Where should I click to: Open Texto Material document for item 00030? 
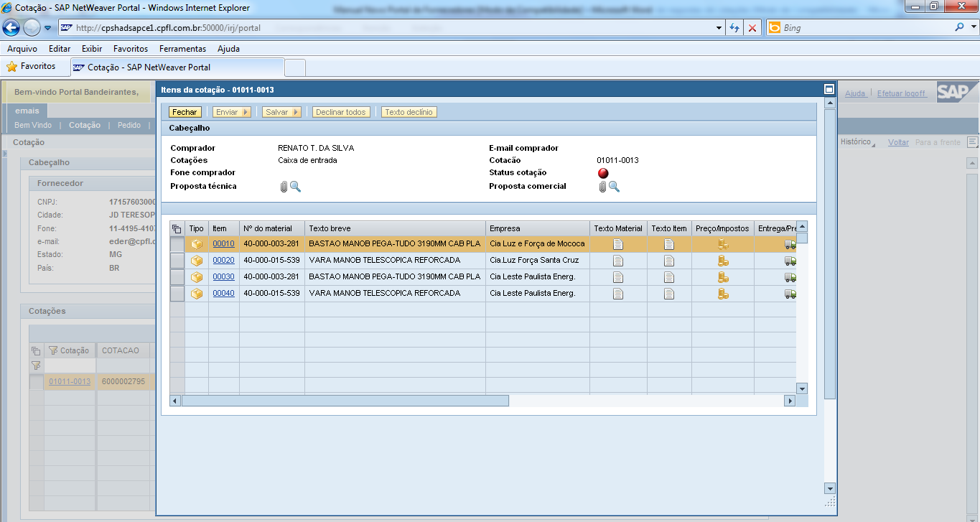[x=617, y=277]
